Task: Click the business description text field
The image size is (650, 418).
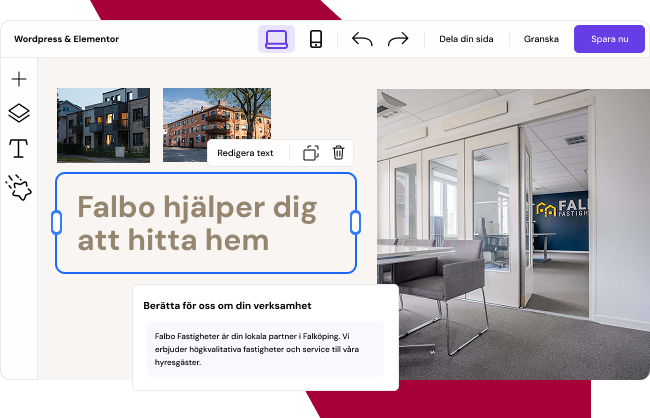Action: [x=265, y=349]
